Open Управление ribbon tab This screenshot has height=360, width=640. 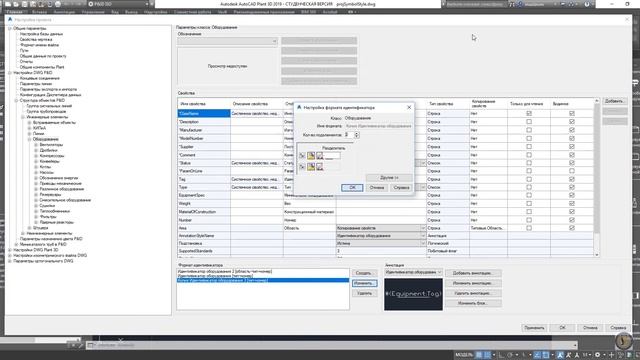(93, 12)
